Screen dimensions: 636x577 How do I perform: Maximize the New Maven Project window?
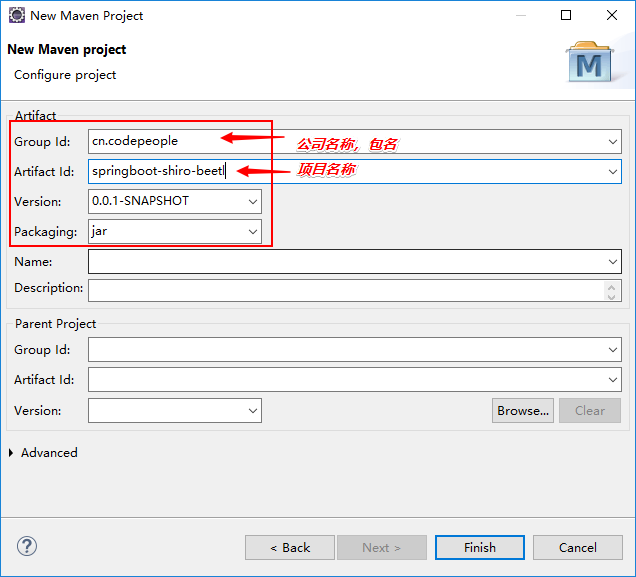pyautogui.click(x=566, y=15)
